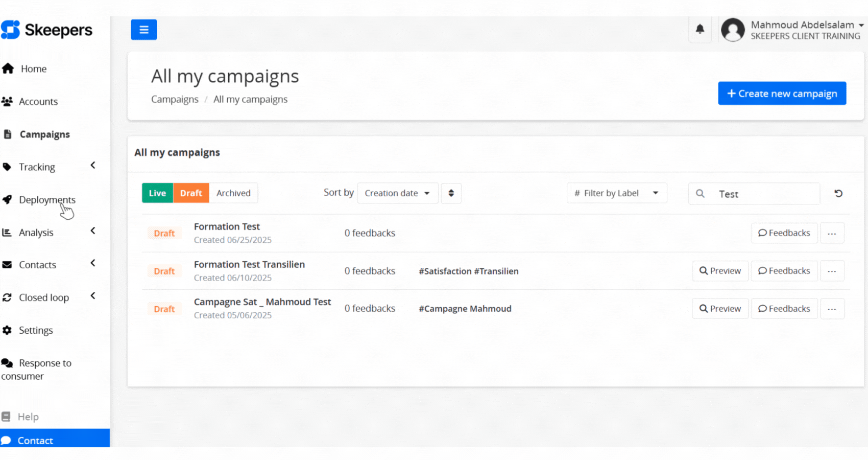Open the Filter by Label dropdown

coord(616,193)
